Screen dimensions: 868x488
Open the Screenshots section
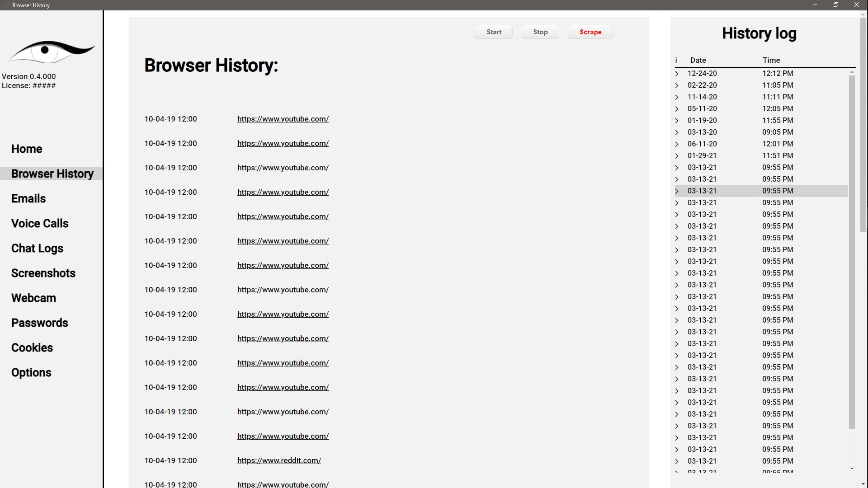pyautogui.click(x=43, y=273)
